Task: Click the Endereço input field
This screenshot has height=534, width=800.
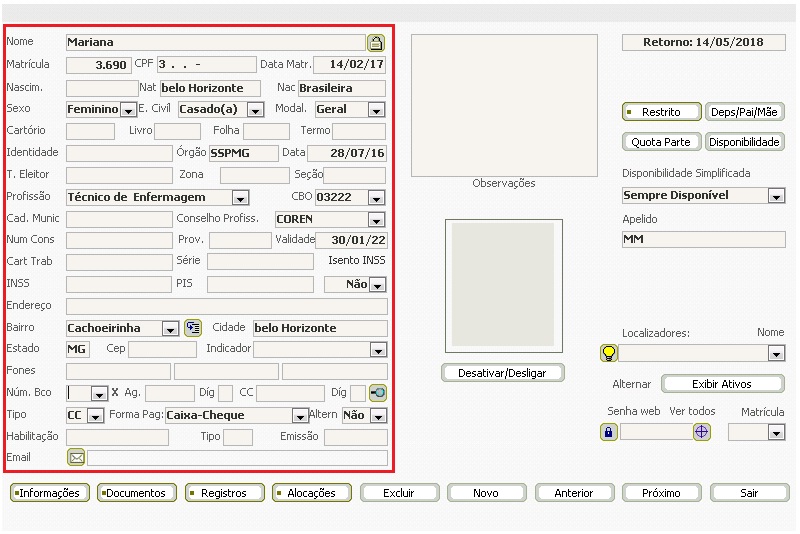Action: (x=227, y=307)
